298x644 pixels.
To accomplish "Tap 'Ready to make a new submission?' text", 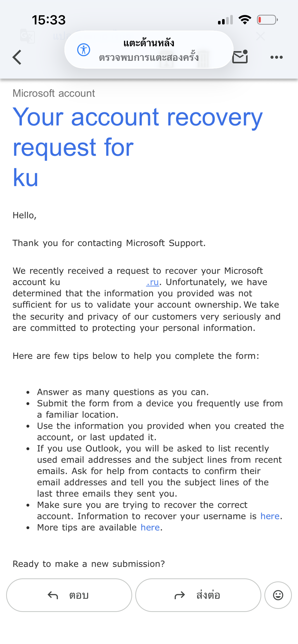I will tap(89, 564).
